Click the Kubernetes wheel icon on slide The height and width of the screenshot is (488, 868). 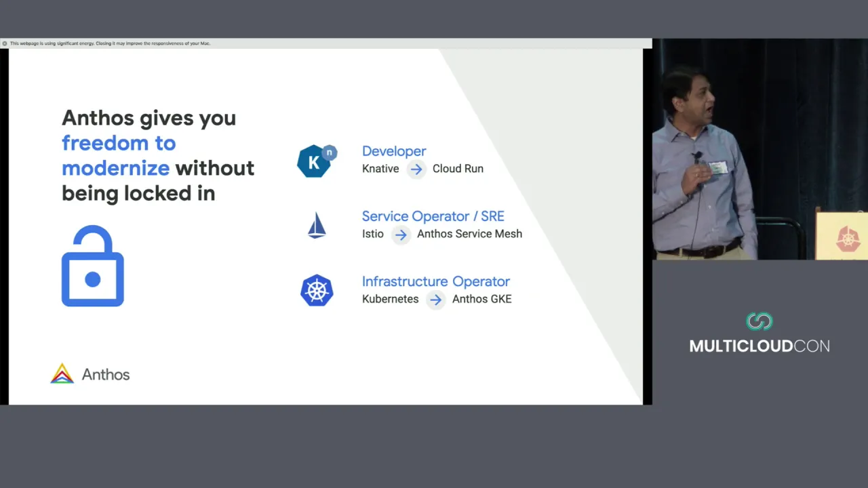tap(317, 290)
